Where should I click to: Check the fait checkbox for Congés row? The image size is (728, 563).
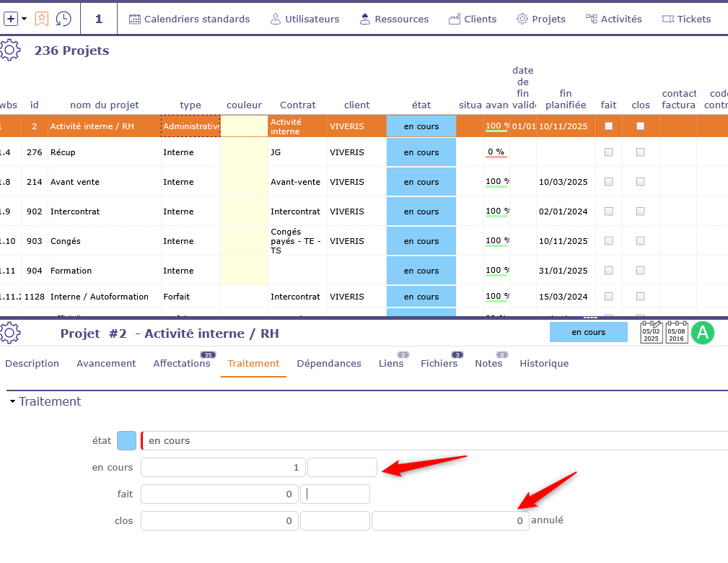pyautogui.click(x=608, y=241)
